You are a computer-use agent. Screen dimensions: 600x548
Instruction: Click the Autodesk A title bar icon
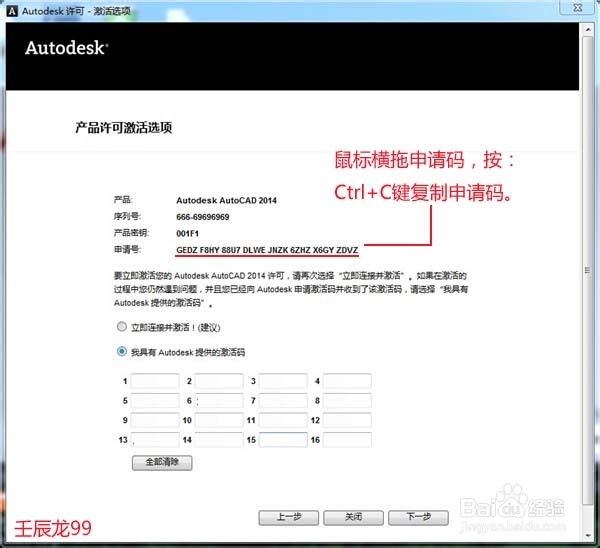12,11
